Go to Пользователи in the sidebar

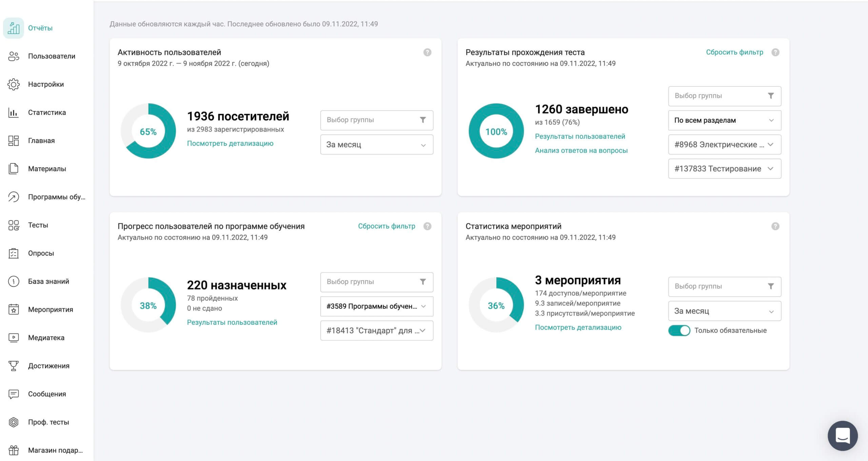[52, 56]
